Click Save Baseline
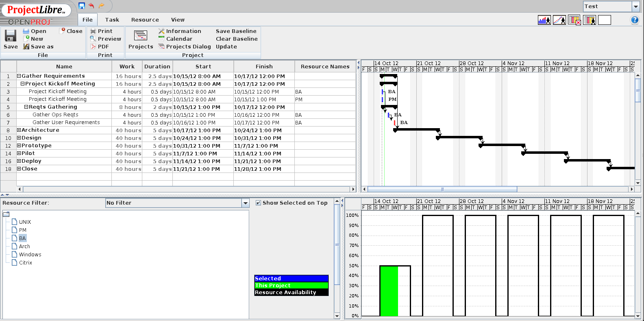This screenshot has height=321, width=644. click(236, 31)
